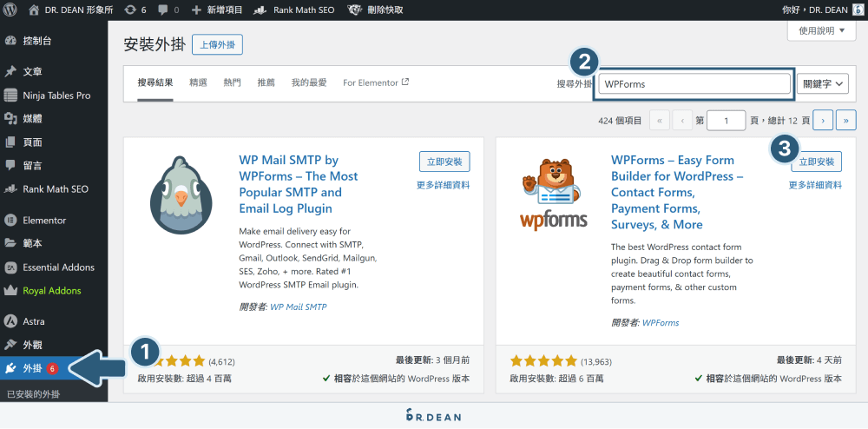
Task: Install WP Mail SMTP with 立即安裝
Action: (444, 162)
